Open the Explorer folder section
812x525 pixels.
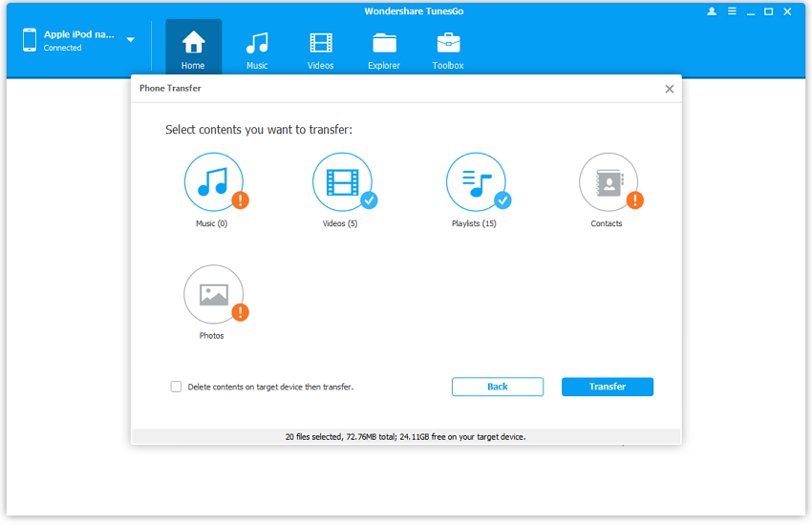point(384,49)
